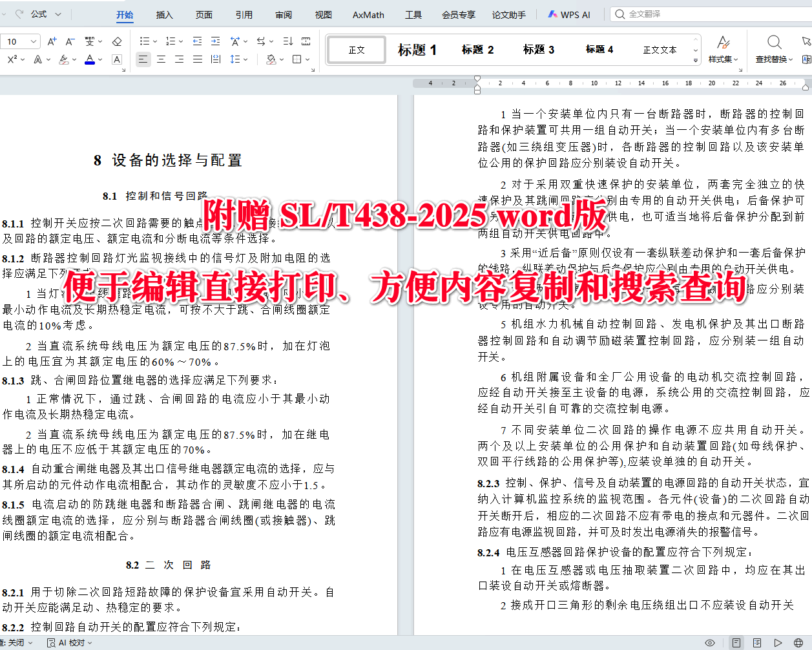The image size is (812, 650).
Task: Switch to the 插入 tab
Action: (x=165, y=15)
